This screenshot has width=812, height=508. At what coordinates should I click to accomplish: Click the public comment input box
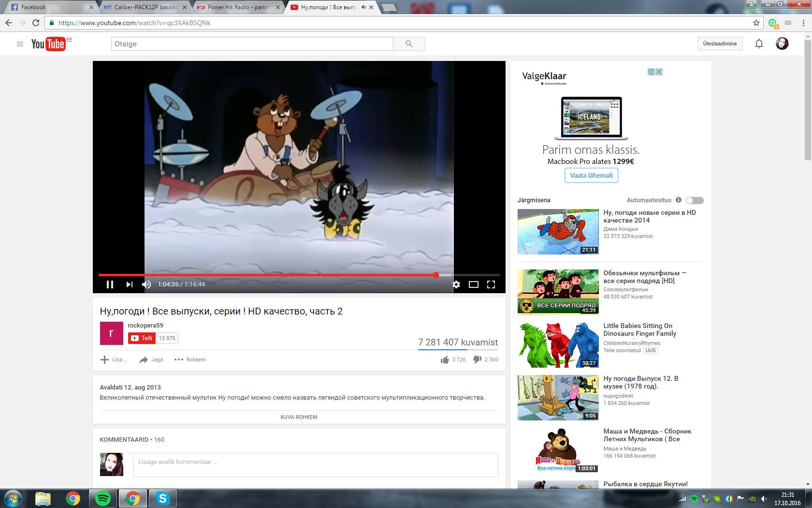pos(316,464)
